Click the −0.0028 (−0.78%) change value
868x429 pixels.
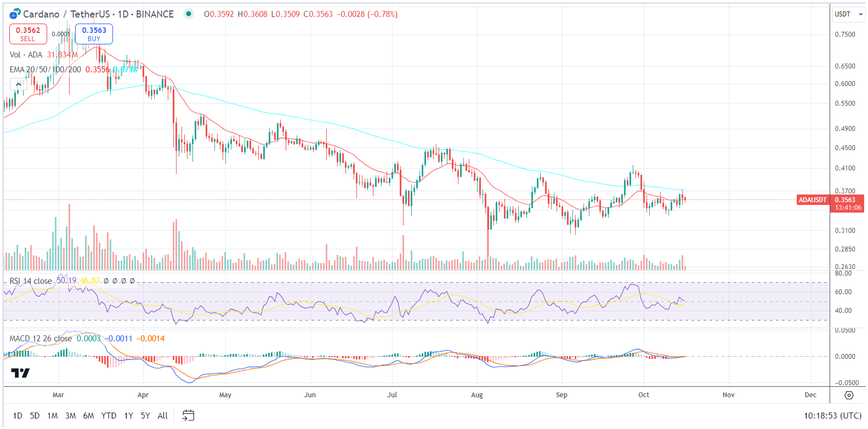pyautogui.click(x=366, y=14)
